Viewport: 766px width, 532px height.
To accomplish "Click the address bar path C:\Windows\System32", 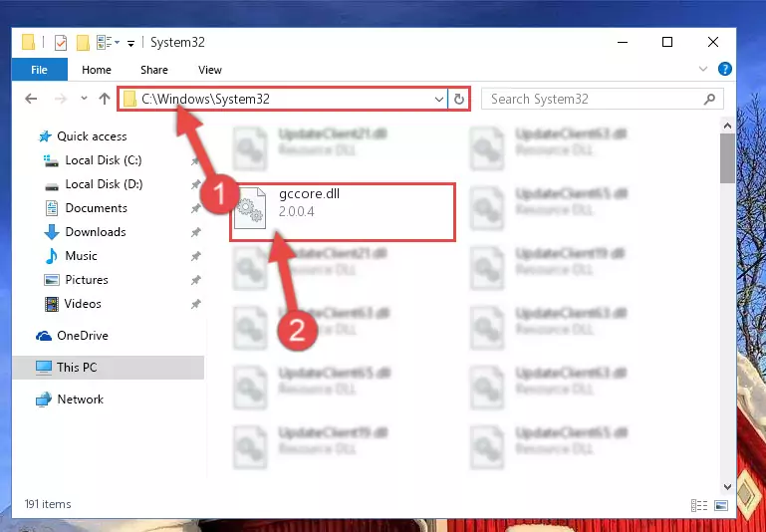I will tap(205, 100).
